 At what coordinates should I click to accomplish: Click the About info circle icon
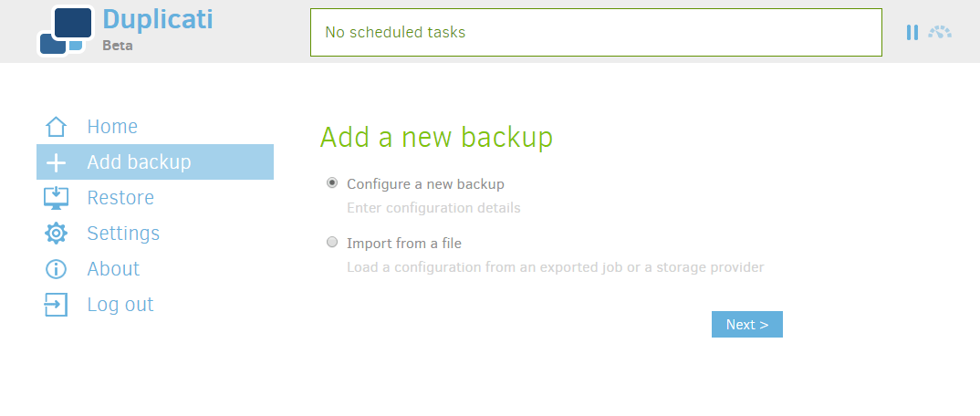coord(56,268)
